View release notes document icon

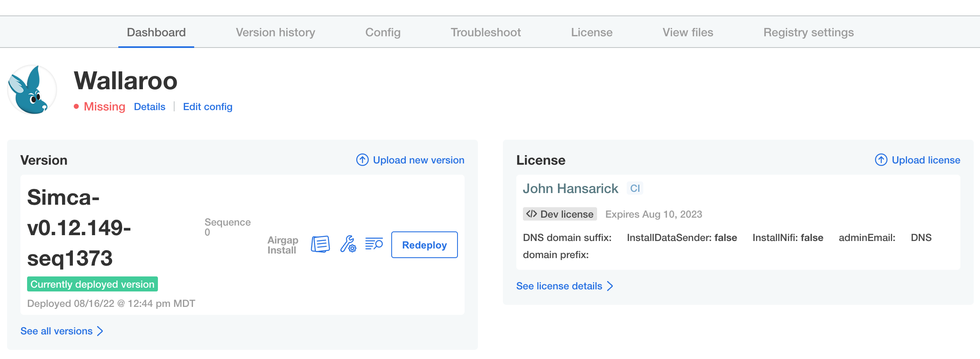(320, 244)
